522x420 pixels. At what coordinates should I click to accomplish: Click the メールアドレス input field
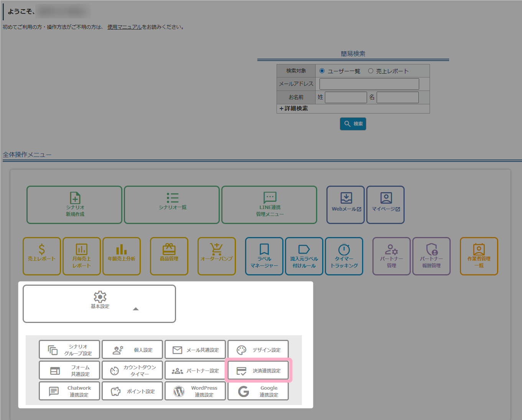click(369, 84)
